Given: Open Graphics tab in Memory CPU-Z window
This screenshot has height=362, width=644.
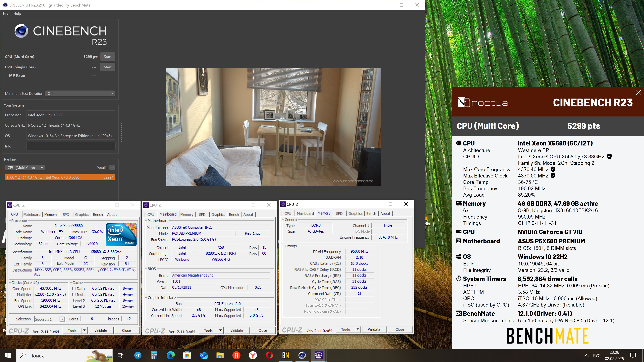Looking at the screenshot, I should tap(355, 214).
